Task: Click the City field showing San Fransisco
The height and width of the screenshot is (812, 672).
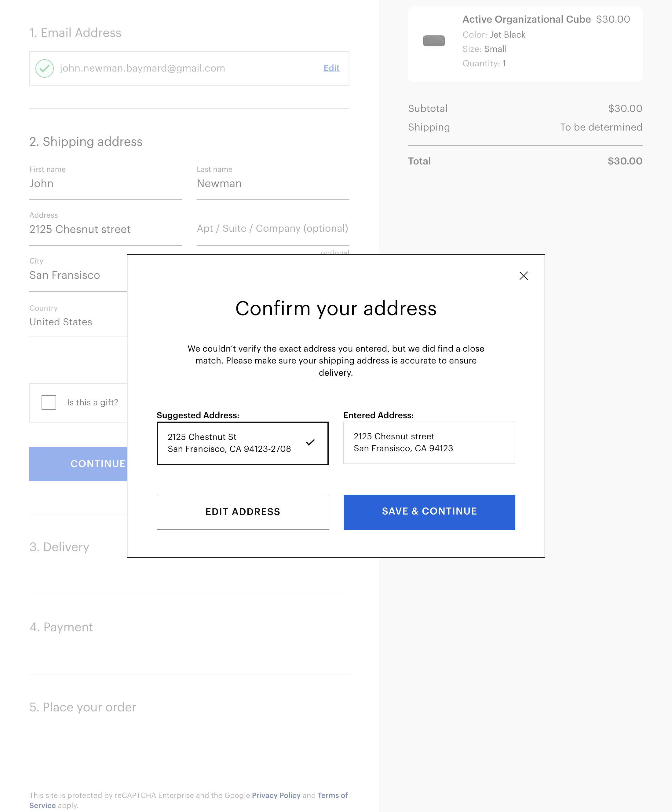Action: point(77,275)
